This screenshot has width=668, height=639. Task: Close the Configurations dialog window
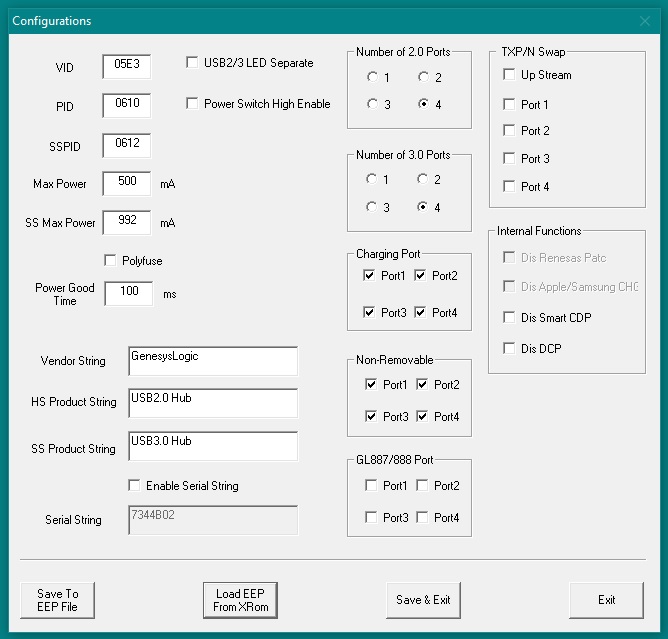[x=644, y=21]
